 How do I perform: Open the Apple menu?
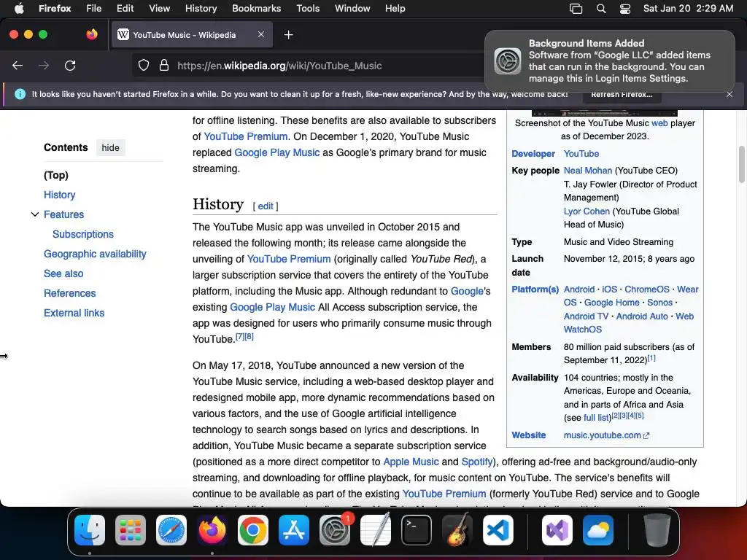pos(19,8)
